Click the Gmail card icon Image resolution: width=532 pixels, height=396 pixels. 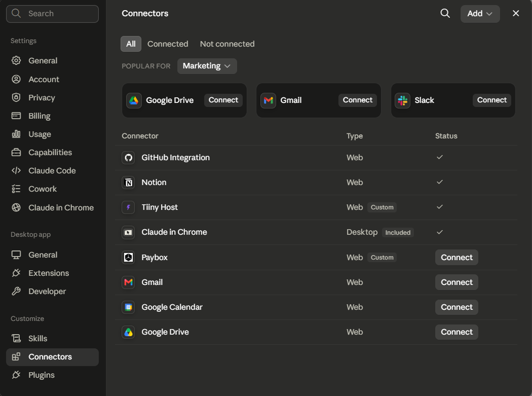(x=269, y=100)
